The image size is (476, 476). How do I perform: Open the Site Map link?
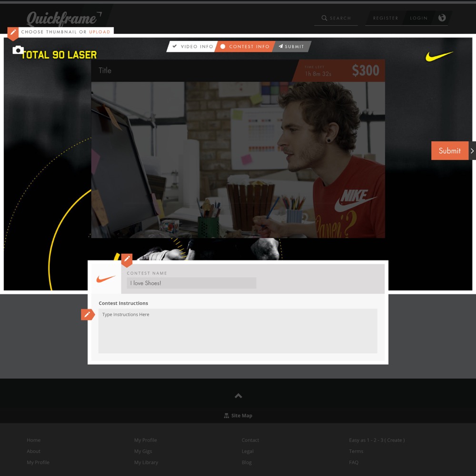(242, 416)
